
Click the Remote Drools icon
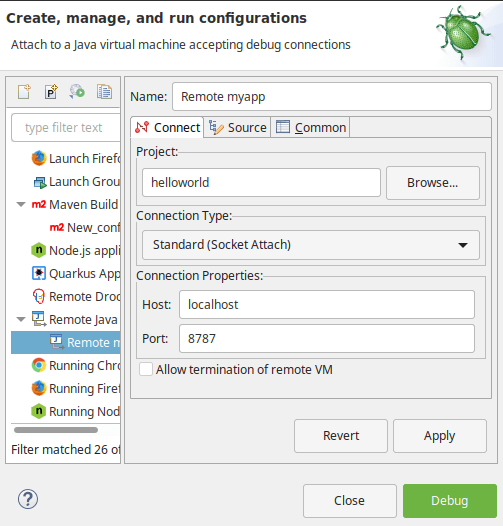(39, 297)
